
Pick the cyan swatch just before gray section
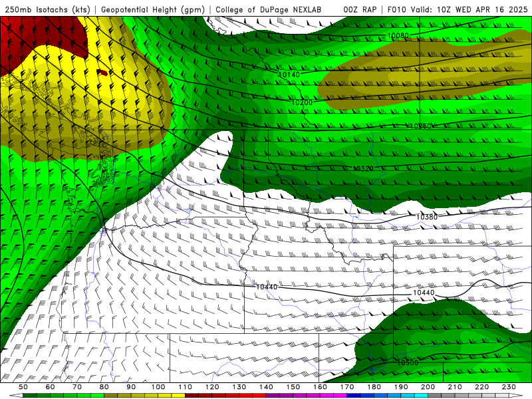click(422, 396)
